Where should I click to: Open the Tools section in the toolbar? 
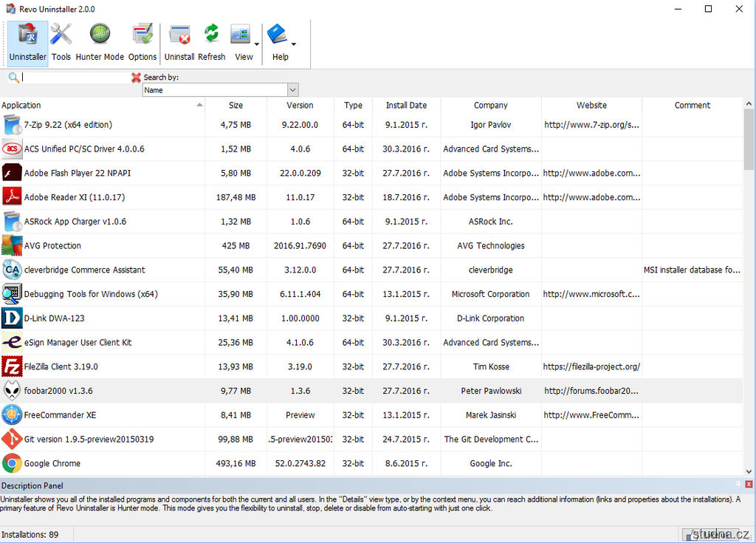61,43
